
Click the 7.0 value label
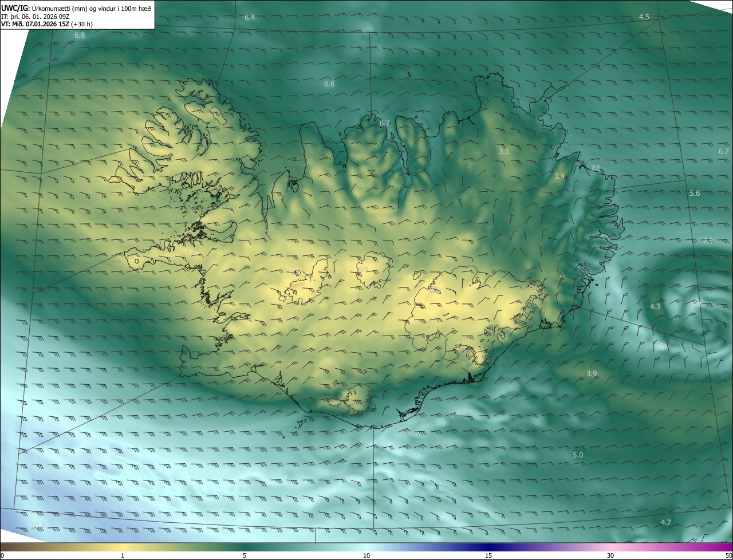point(596,168)
